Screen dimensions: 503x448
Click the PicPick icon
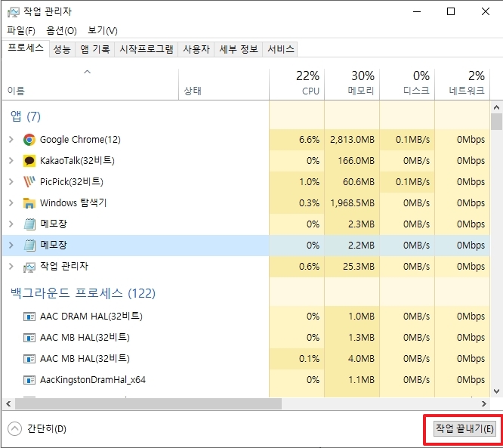coord(29,182)
